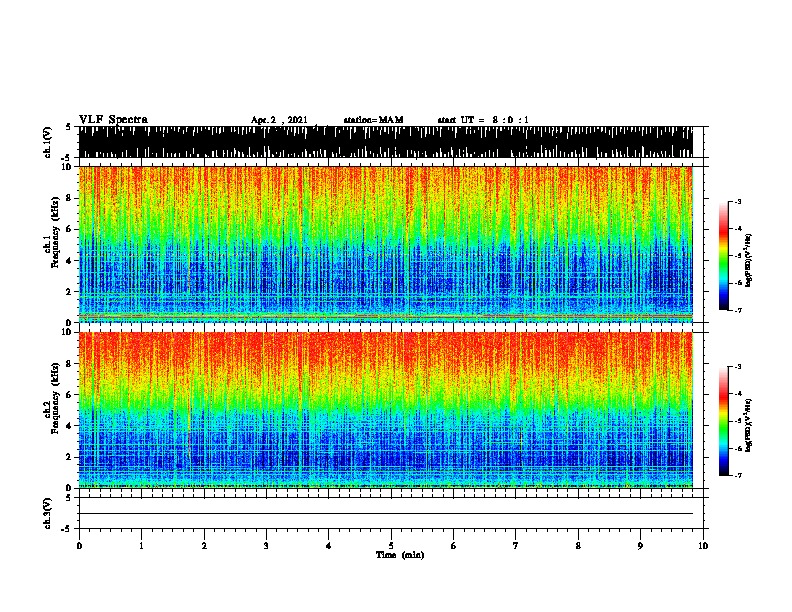Click the last time axis tick label "10"

(703, 546)
